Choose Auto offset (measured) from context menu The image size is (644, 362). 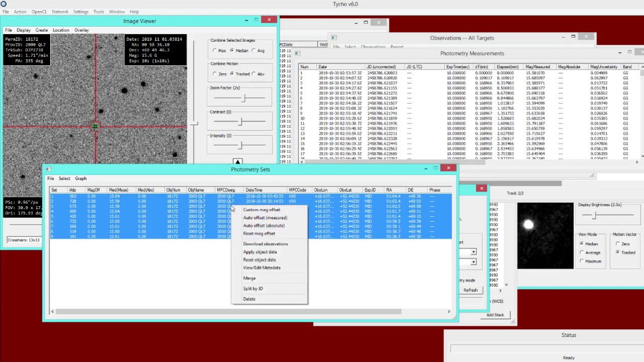click(x=265, y=218)
